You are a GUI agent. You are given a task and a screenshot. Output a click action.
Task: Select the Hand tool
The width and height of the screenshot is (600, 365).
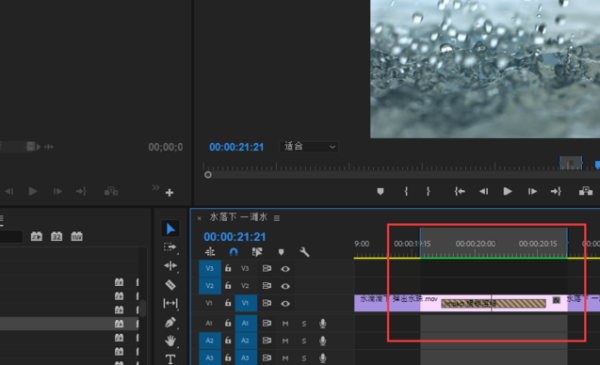170,341
